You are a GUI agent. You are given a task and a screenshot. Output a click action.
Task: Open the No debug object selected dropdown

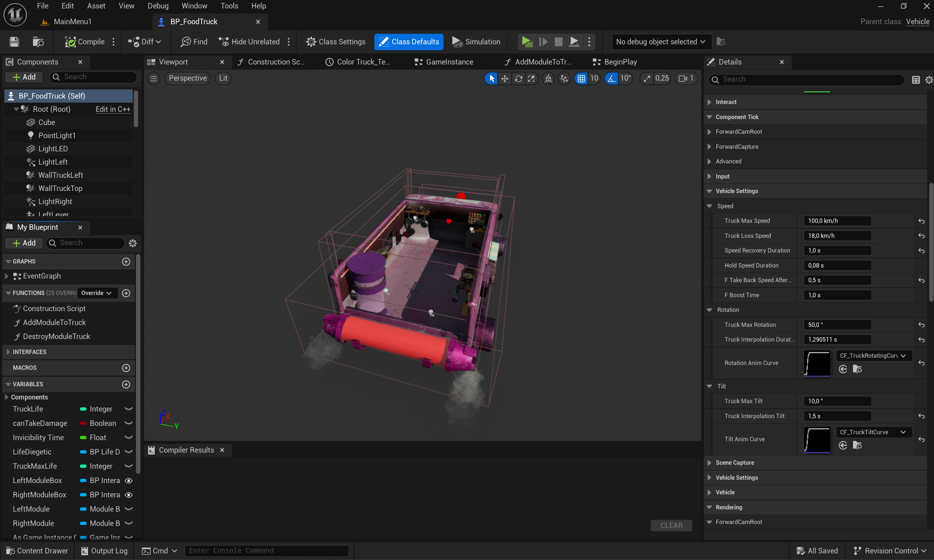661,41
